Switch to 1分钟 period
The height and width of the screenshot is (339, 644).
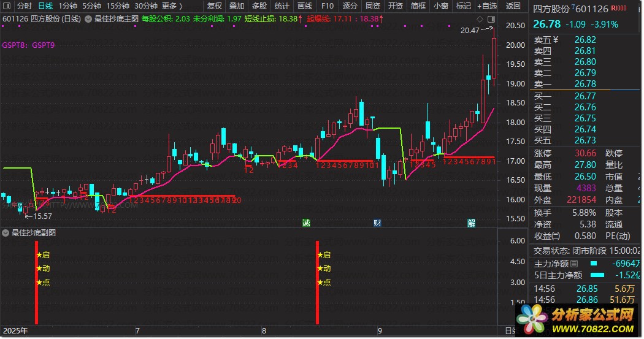tap(67, 6)
